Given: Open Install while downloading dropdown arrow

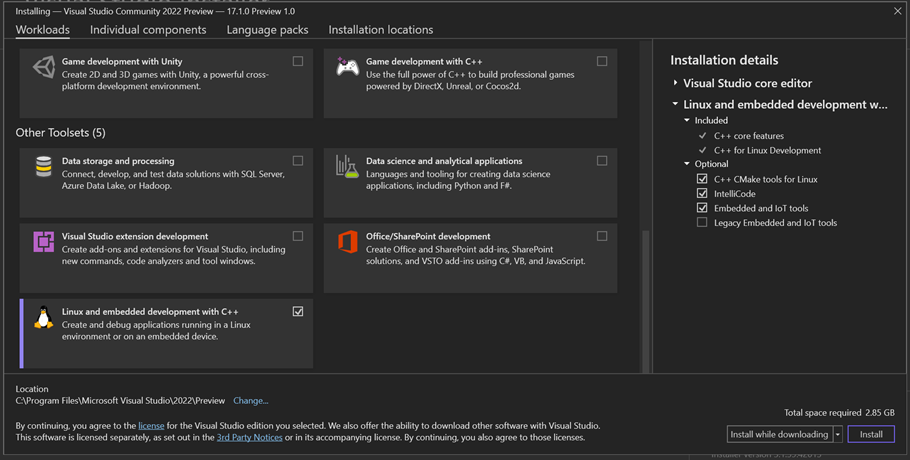Looking at the screenshot, I should pos(838,434).
